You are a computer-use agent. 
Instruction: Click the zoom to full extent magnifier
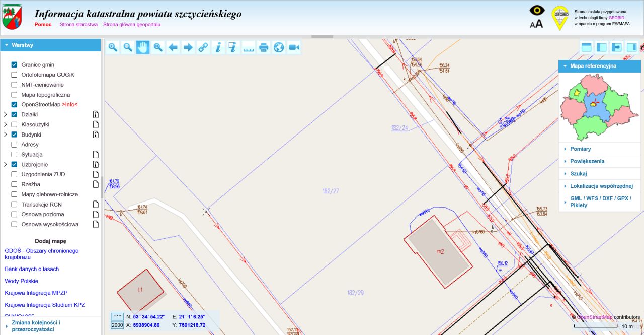pyautogui.click(x=158, y=47)
